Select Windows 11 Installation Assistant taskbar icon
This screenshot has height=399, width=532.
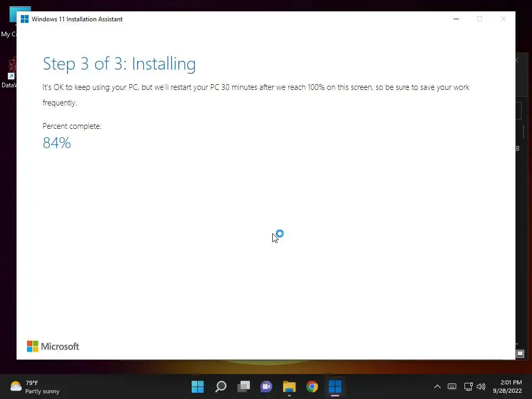(335, 387)
